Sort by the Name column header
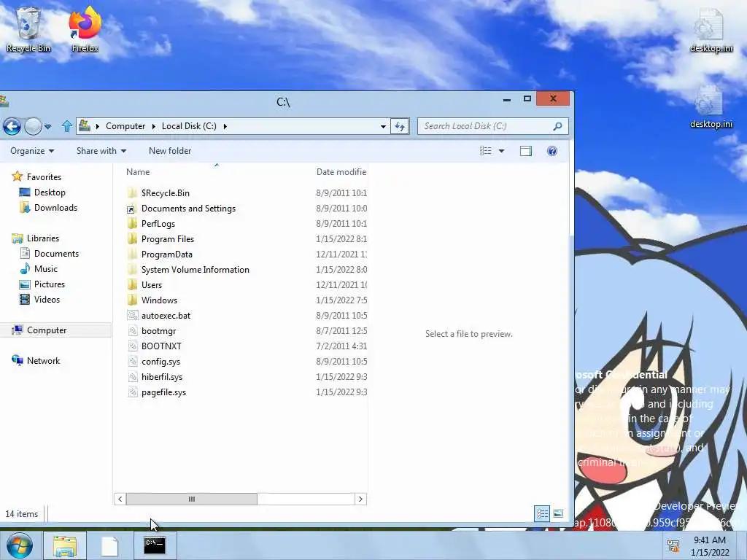Viewport: 747px width, 560px height. point(138,172)
